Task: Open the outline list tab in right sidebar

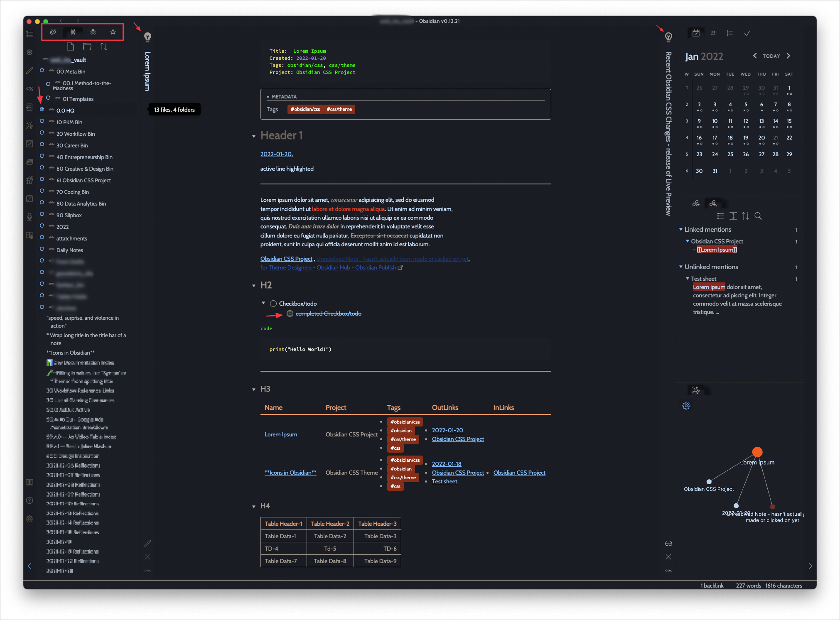Action: [730, 33]
